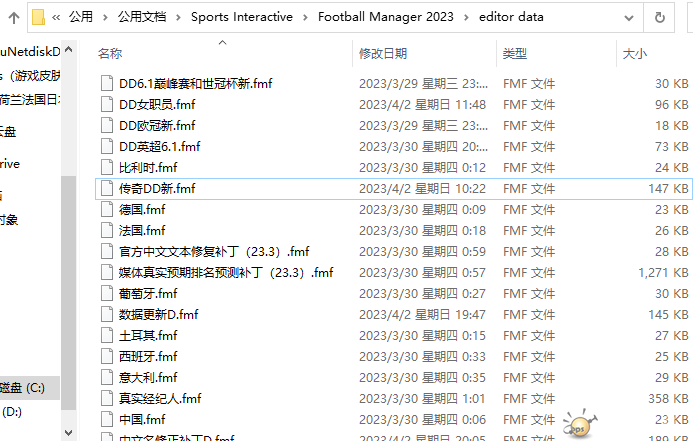Expand subfolders arrow after 公用

[105, 18]
